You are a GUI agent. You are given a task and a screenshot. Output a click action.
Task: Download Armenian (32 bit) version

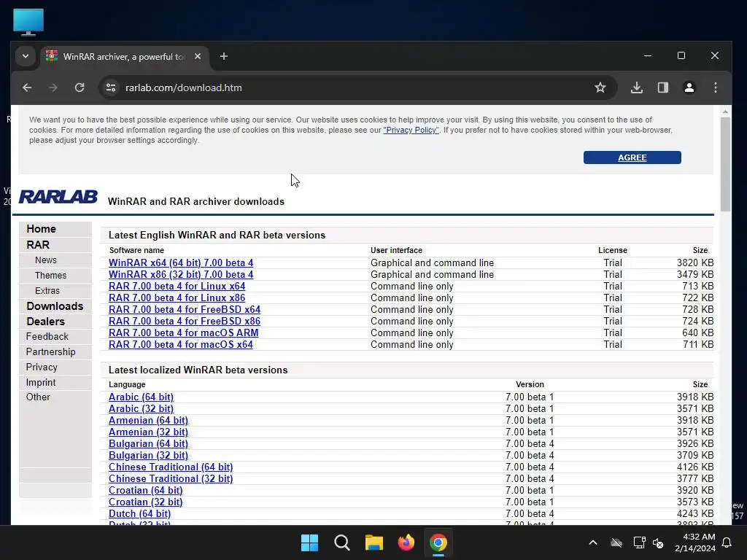[x=148, y=432]
